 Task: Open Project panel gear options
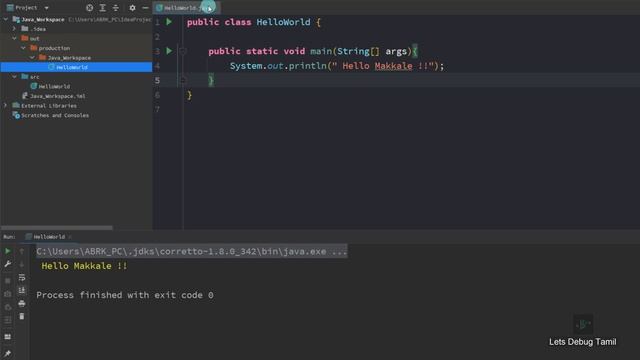(x=132, y=8)
